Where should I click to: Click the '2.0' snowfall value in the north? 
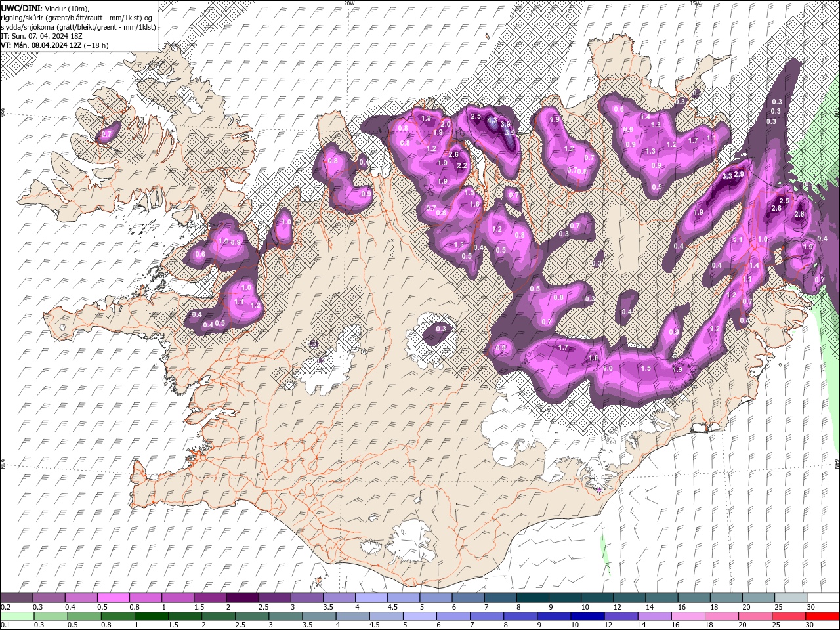point(446,124)
